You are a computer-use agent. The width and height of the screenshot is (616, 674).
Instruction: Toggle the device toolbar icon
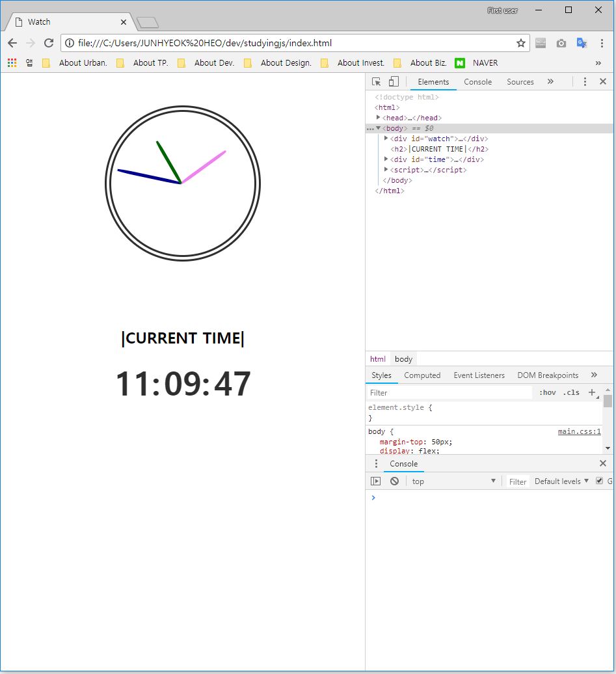tap(394, 82)
